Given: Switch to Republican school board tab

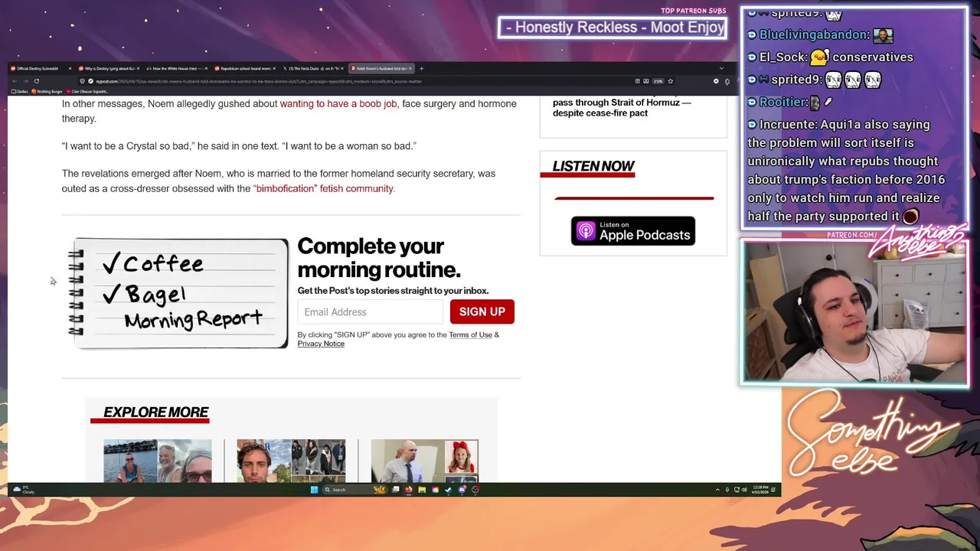Looking at the screenshot, I should 245,68.
